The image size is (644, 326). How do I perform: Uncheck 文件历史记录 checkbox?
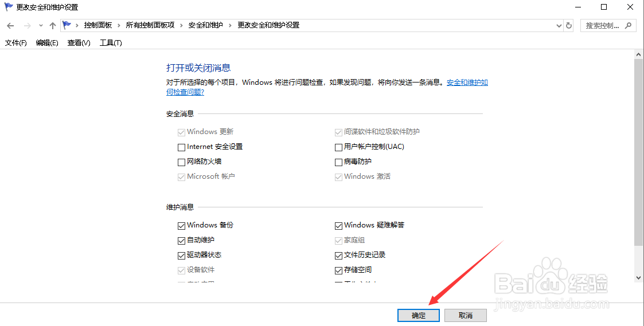coord(338,256)
